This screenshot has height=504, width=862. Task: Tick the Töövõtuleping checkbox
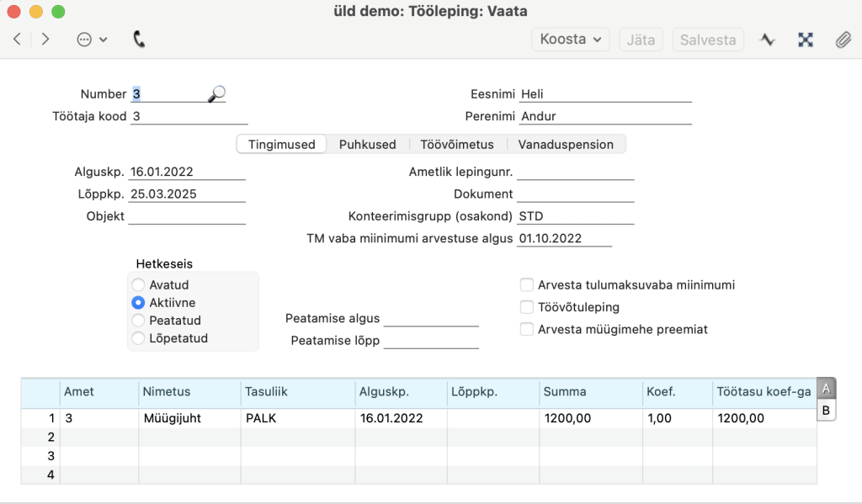(x=527, y=307)
